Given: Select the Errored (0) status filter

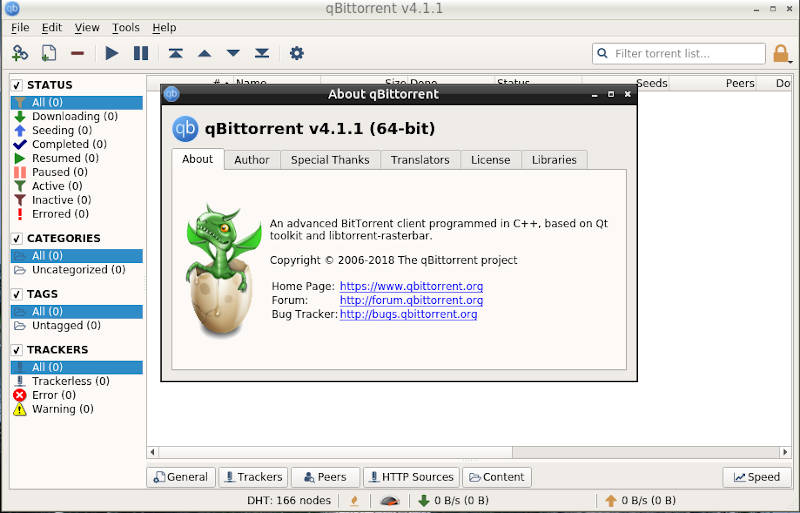Looking at the screenshot, I should coord(77,214).
